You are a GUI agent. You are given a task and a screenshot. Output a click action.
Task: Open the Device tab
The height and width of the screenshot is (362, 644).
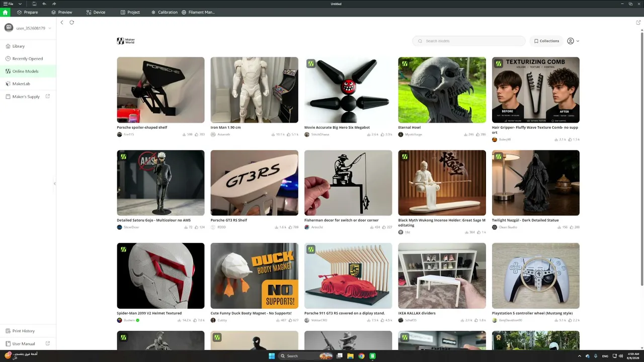pyautogui.click(x=96, y=12)
